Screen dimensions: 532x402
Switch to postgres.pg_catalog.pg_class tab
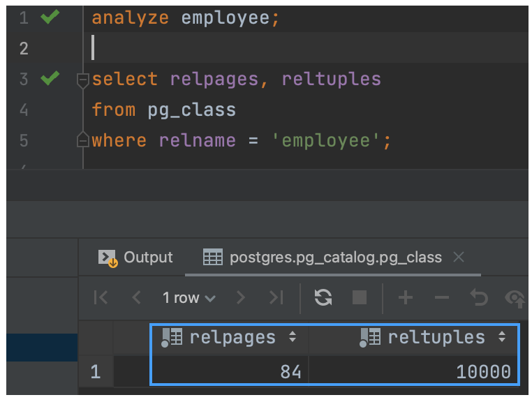[x=323, y=258]
